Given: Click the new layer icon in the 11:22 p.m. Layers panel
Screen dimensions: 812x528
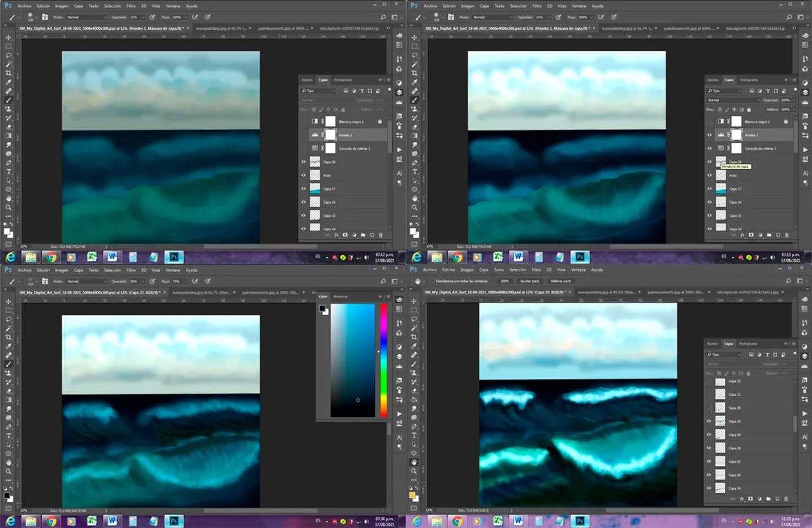Looking at the screenshot, I should 778,499.
